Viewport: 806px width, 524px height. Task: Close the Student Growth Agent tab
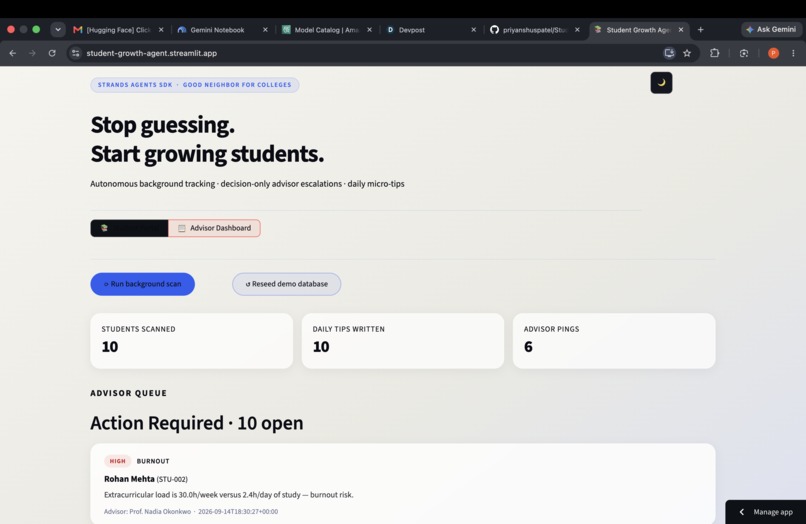coord(681,30)
